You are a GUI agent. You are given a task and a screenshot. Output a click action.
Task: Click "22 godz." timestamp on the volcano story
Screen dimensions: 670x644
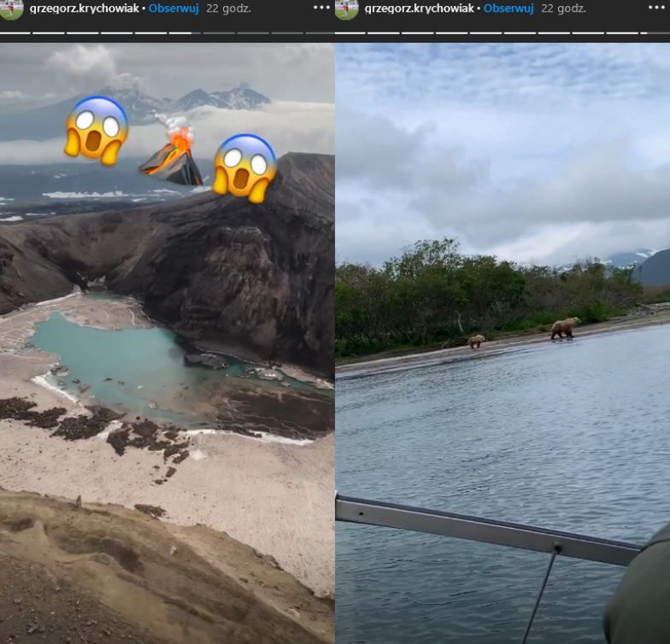click(x=229, y=9)
